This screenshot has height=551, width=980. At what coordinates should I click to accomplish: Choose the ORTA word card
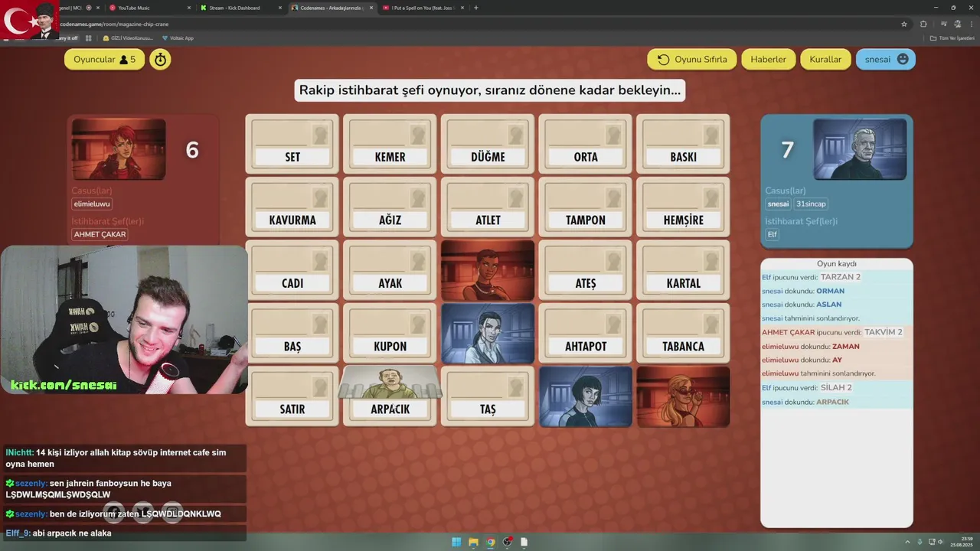(586, 144)
